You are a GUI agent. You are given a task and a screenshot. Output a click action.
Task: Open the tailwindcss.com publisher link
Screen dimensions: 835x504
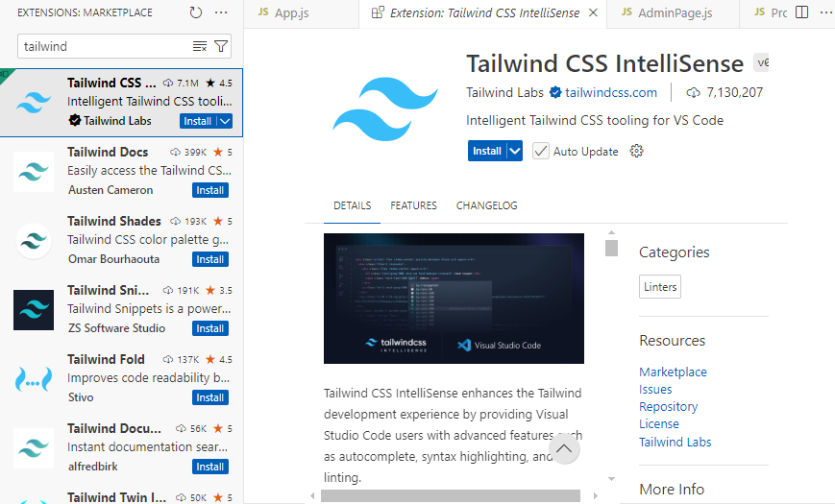click(x=611, y=92)
